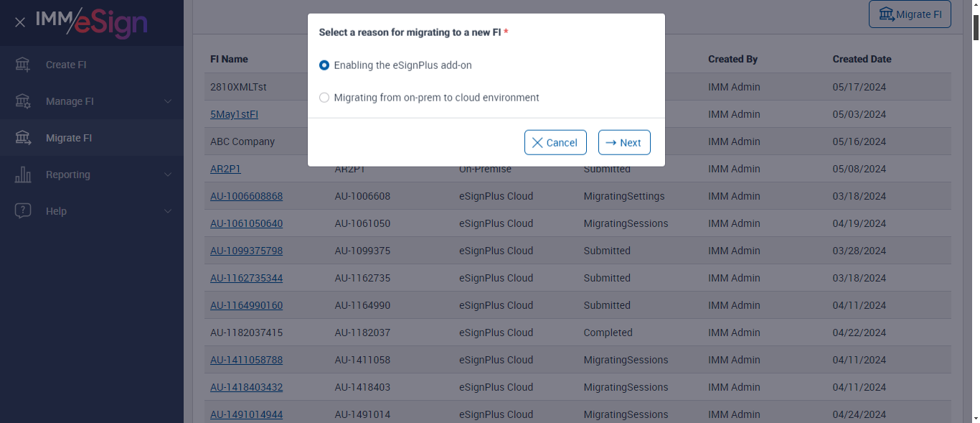Viewport: 980px width, 423px height.
Task: Click the Reporting bar chart icon
Action: point(23,175)
